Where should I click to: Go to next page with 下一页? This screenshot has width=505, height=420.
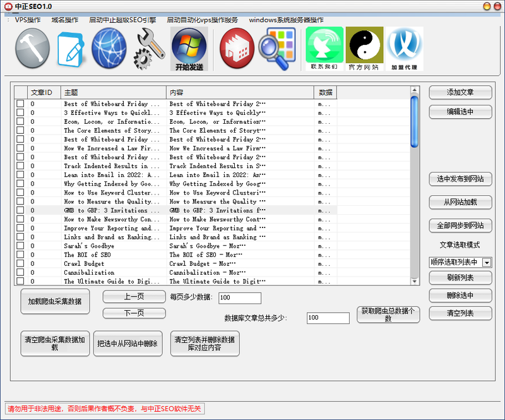pos(134,313)
